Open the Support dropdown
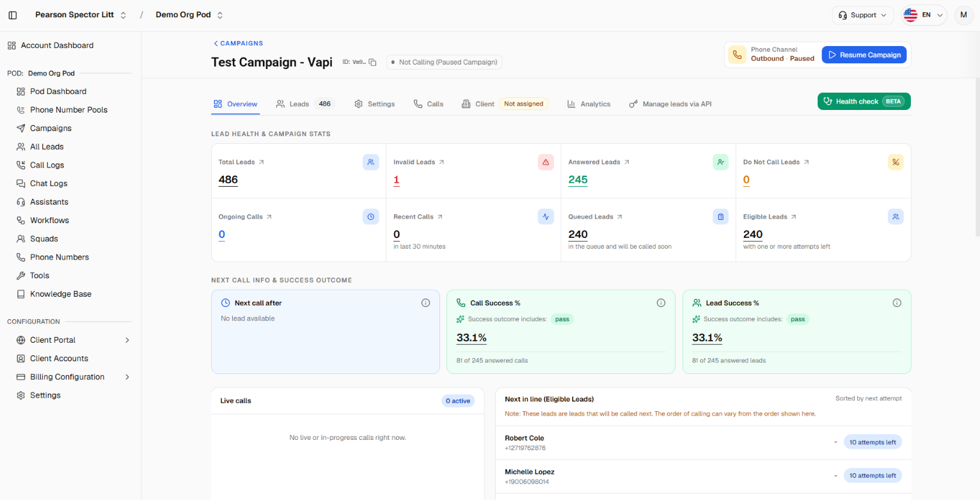980x500 pixels. (x=862, y=15)
